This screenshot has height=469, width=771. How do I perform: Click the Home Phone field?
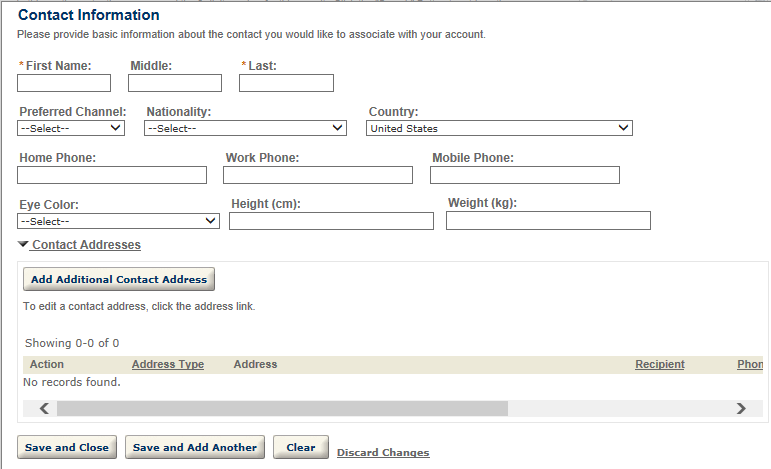point(112,175)
